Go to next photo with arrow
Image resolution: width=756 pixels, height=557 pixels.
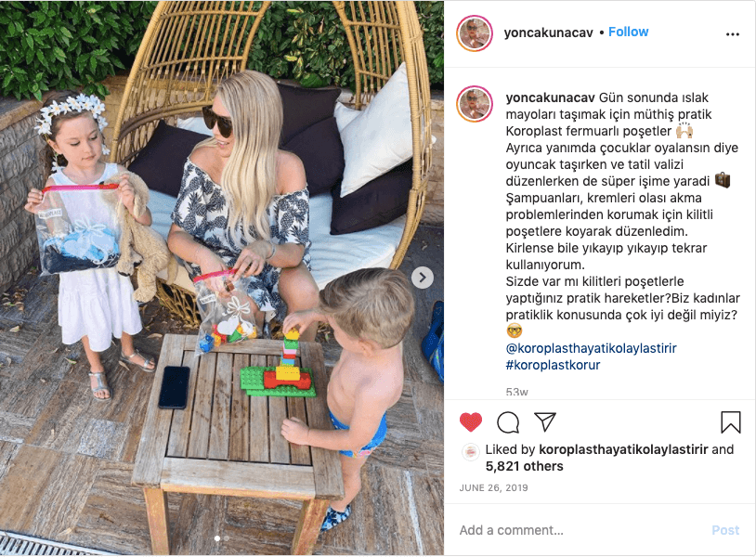(423, 278)
